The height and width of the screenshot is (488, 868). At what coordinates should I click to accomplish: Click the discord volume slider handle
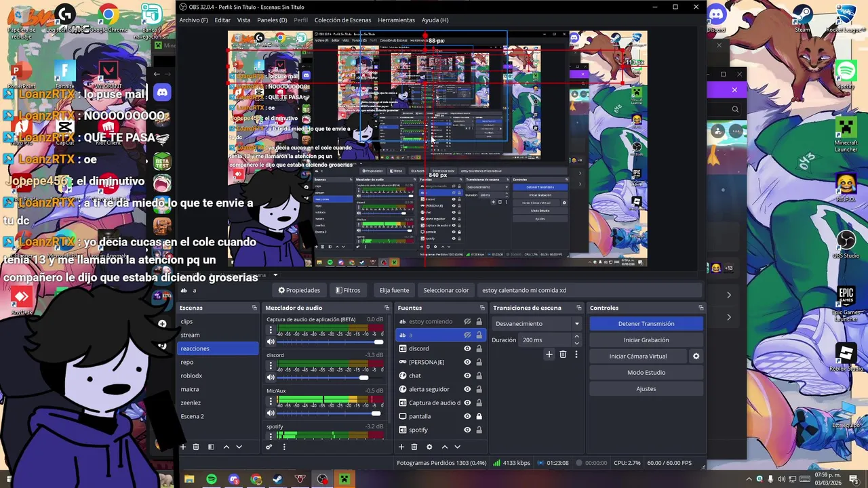click(364, 378)
